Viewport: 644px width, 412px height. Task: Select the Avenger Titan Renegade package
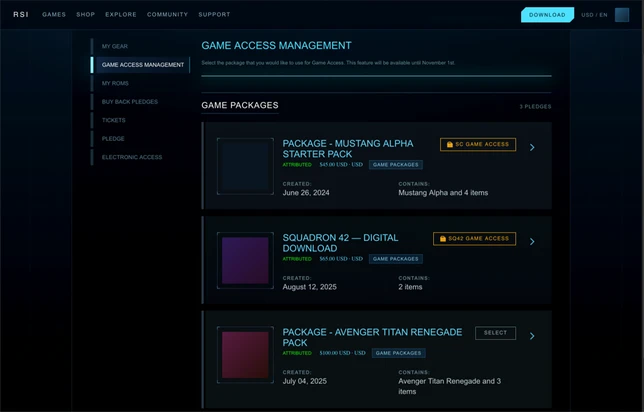click(495, 333)
